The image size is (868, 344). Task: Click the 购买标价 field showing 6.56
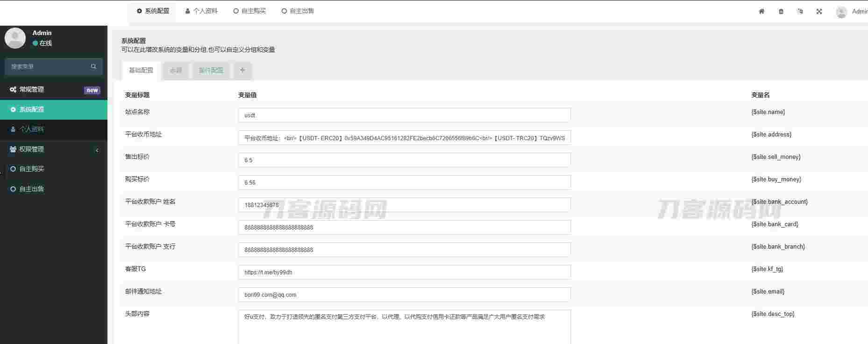[404, 182]
